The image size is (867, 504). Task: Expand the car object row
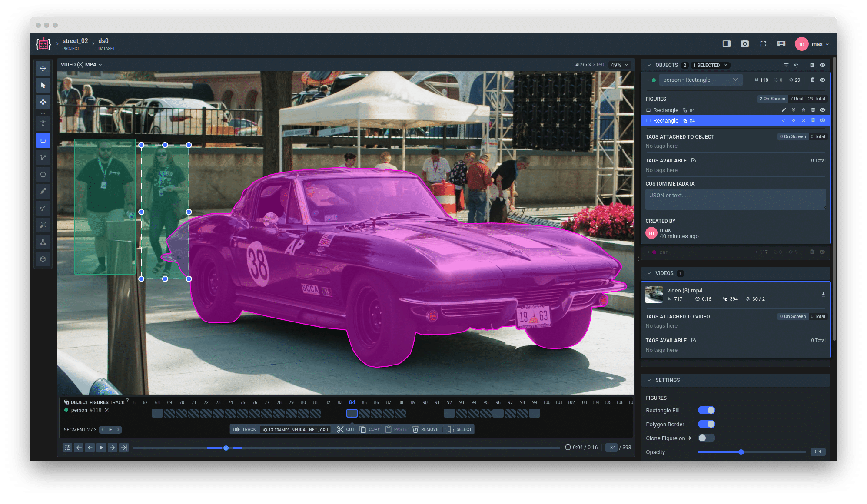click(x=648, y=252)
